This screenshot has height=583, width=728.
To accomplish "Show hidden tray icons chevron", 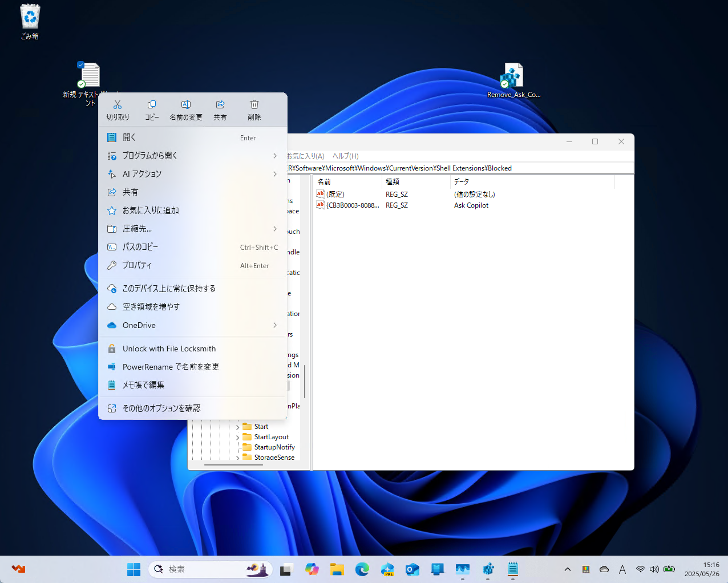I will click(568, 569).
